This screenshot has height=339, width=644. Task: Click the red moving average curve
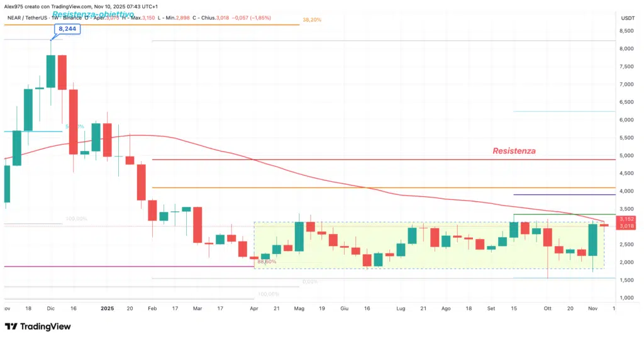point(252,159)
